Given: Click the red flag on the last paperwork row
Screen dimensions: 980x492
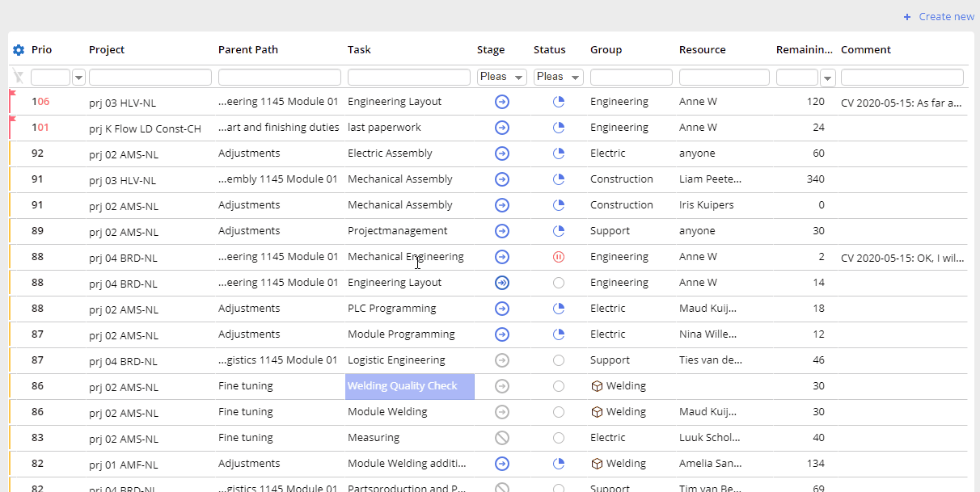Looking at the screenshot, I should coord(12,120).
